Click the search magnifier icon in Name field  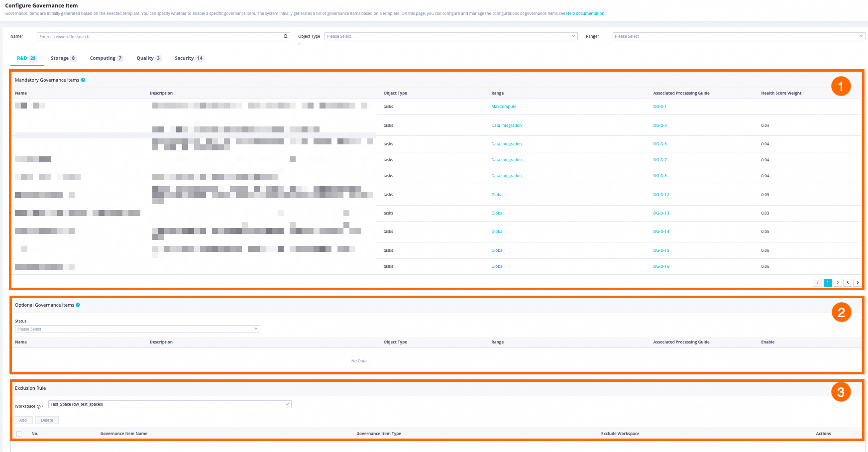pyautogui.click(x=286, y=36)
